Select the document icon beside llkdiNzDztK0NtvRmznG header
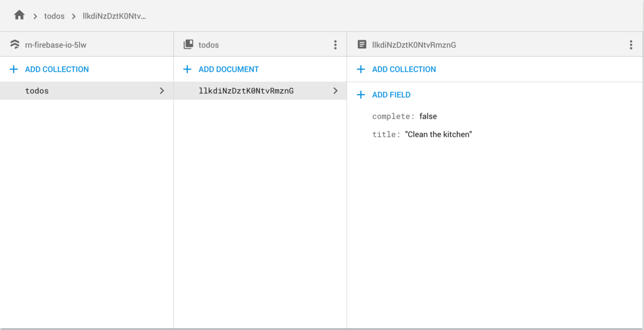The height and width of the screenshot is (330, 644). pyautogui.click(x=362, y=45)
